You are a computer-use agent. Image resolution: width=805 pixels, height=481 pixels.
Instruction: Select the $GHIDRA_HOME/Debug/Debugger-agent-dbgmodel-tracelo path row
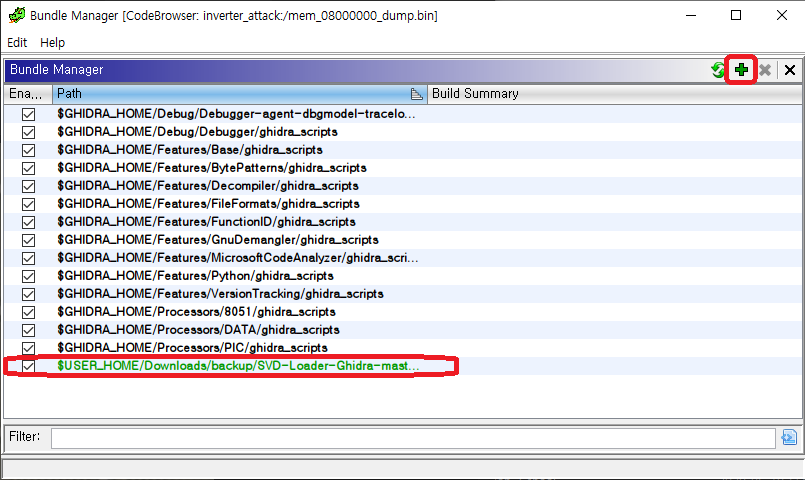[236, 114]
